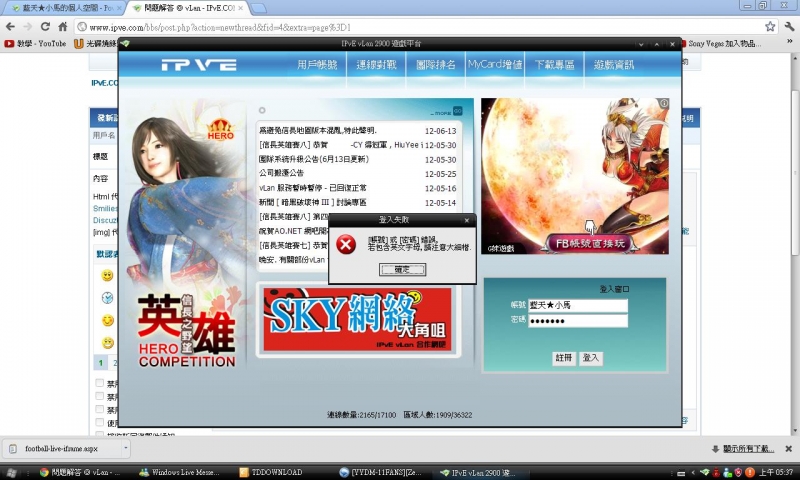Tick the second checkbox below the forum smilies
The image size is (800, 480).
point(100,396)
